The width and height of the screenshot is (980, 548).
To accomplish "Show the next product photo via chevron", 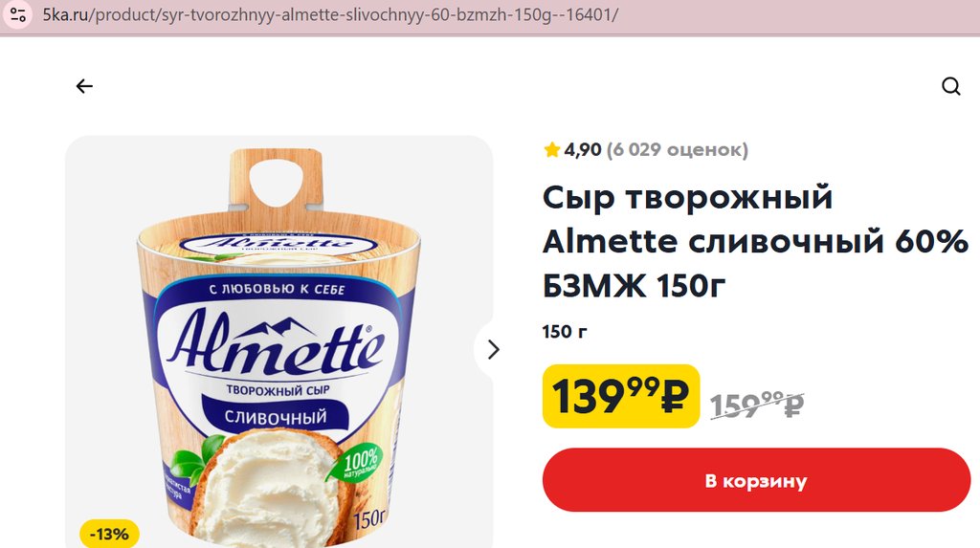I will pyautogui.click(x=493, y=350).
